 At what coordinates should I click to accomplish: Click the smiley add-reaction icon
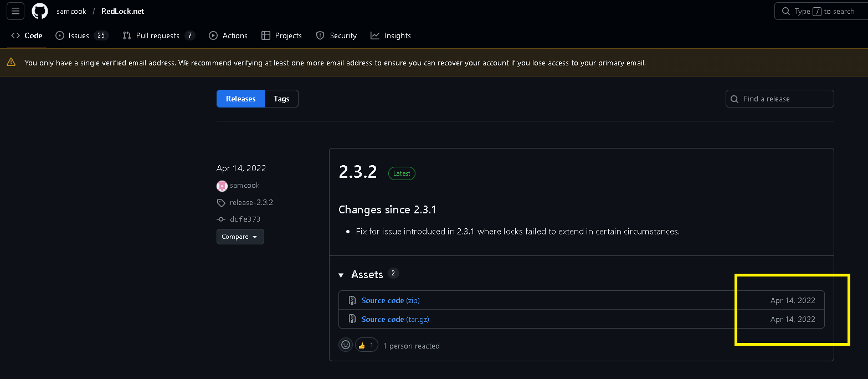click(x=346, y=345)
